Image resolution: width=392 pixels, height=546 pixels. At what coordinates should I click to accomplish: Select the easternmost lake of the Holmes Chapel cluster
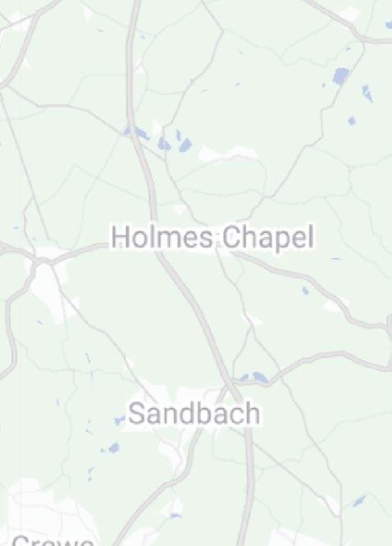(x=185, y=145)
